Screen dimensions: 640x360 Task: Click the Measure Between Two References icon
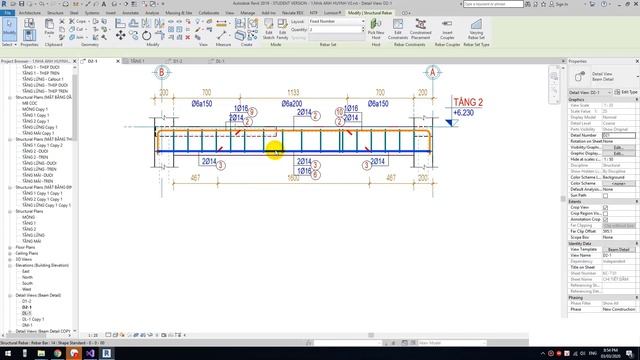[x=221, y=36]
